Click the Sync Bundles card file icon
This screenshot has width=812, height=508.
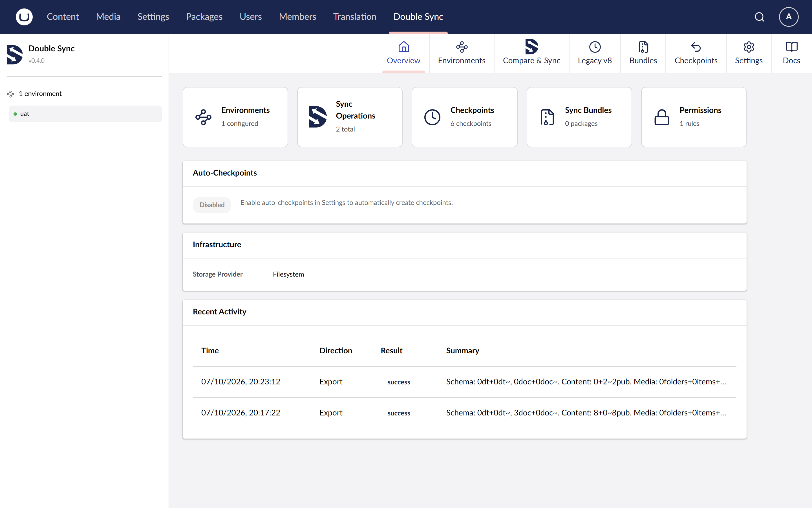pos(547,117)
